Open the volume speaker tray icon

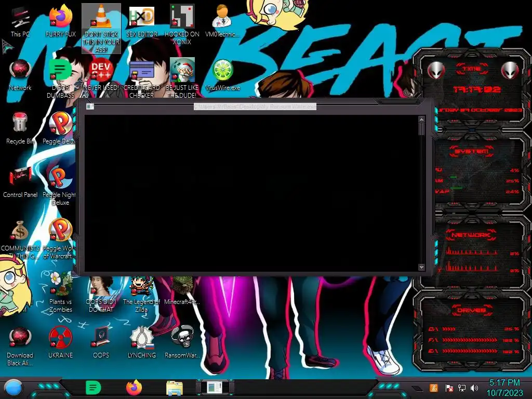[x=474, y=388]
